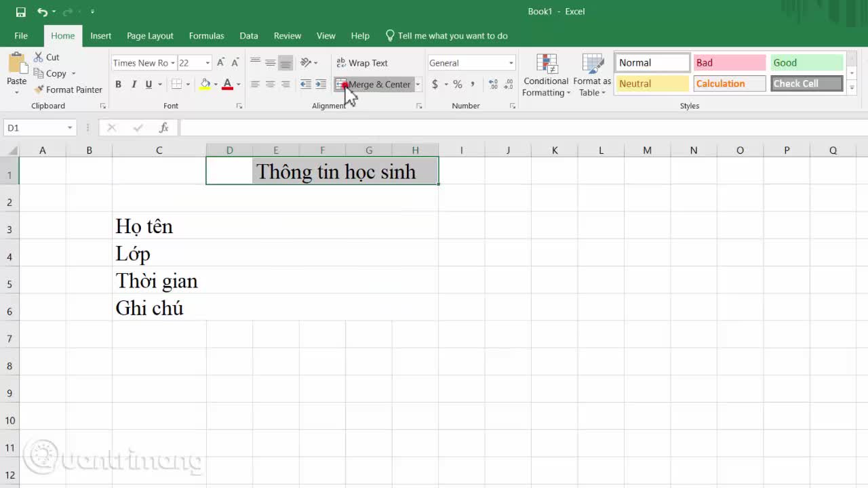The height and width of the screenshot is (488, 868).
Task: Toggle Wrap Text
Action: [362, 63]
